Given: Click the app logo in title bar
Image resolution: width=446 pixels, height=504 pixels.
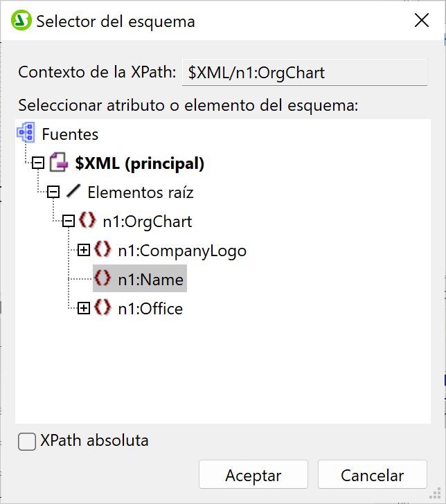Looking at the screenshot, I should coord(21,21).
